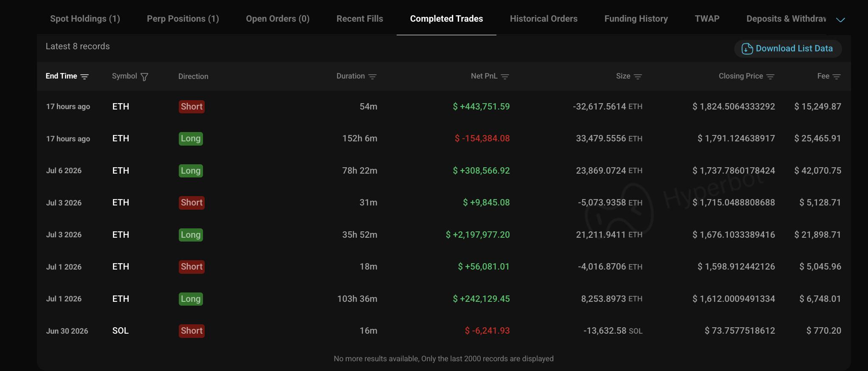Sort by Fee column icon
This screenshot has width=868, height=371.
point(837,76)
